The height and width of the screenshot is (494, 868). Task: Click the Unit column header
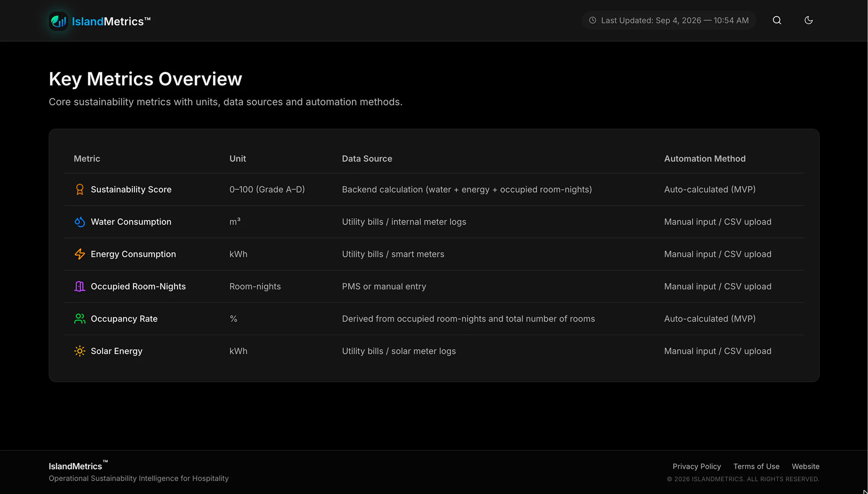[x=238, y=159]
